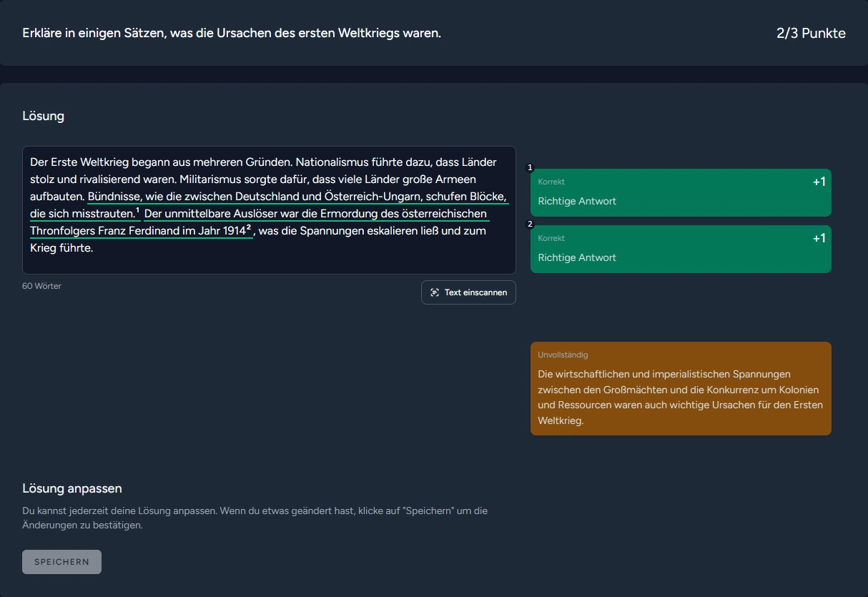Click the 60 Wörter word count

tap(42, 286)
